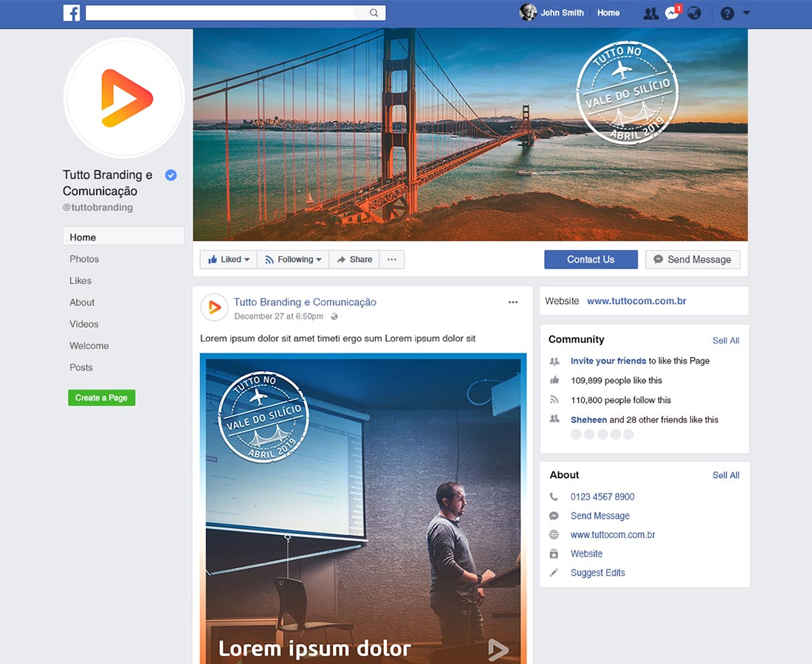
Task: Open the website link in Website card
Action: (x=636, y=301)
